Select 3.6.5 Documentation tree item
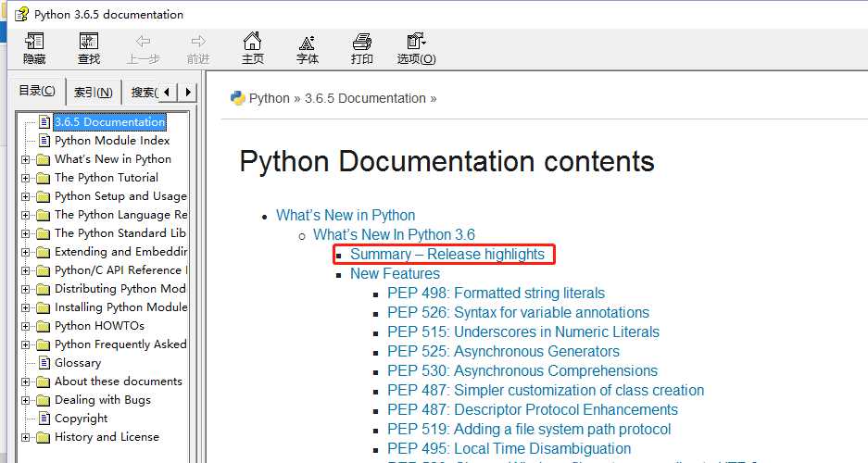868x463 pixels. [x=109, y=121]
